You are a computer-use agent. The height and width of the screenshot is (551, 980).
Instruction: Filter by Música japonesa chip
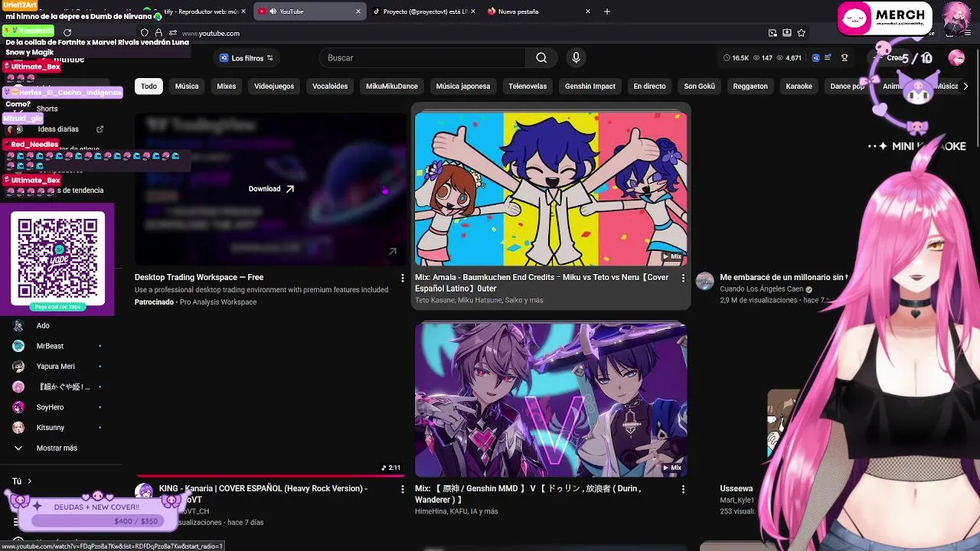click(x=463, y=86)
